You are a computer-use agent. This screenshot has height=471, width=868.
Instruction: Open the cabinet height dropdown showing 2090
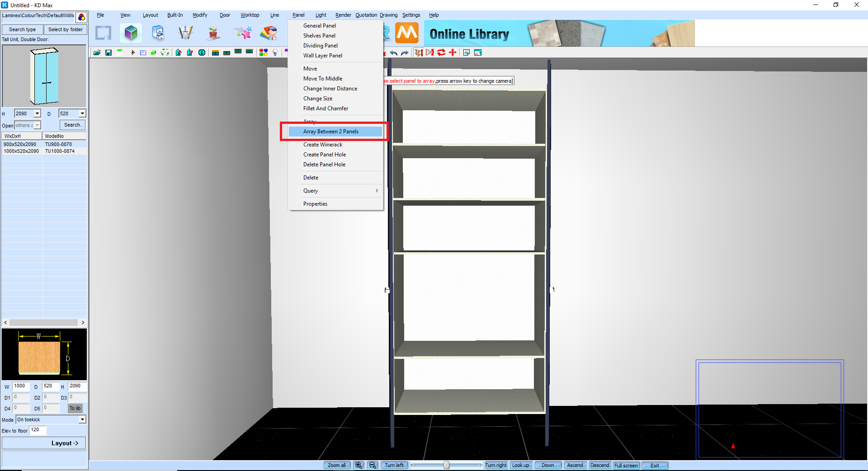coord(38,113)
